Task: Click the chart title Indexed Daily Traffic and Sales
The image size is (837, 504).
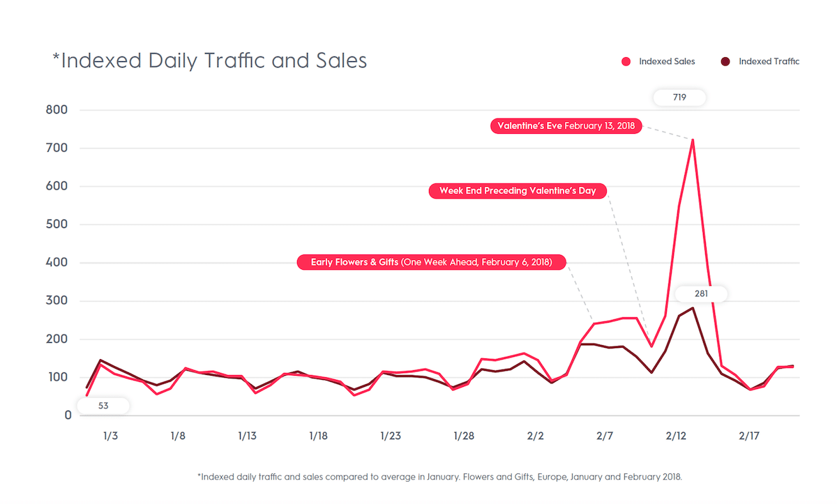Action: [210, 61]
